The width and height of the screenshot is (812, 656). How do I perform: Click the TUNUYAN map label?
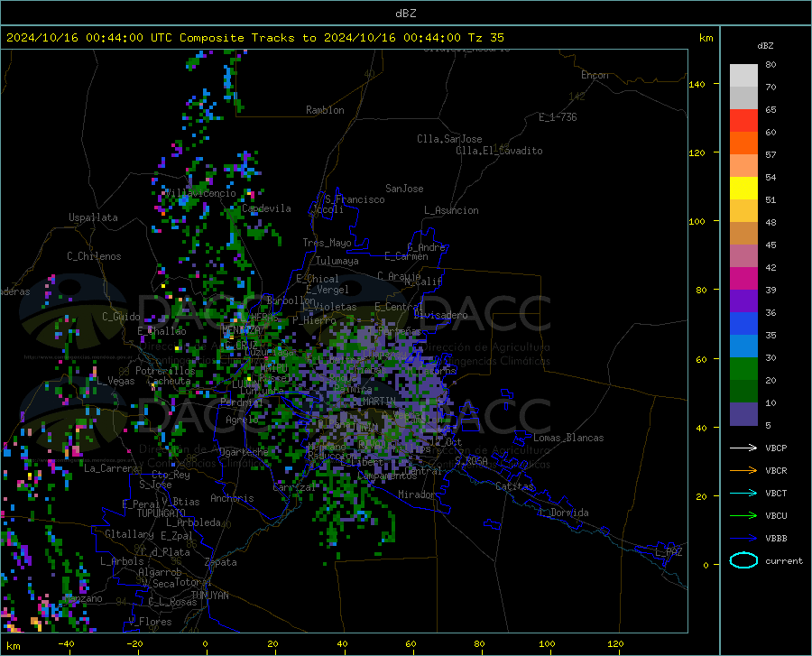pyautogui.click(x=209, y=595)
